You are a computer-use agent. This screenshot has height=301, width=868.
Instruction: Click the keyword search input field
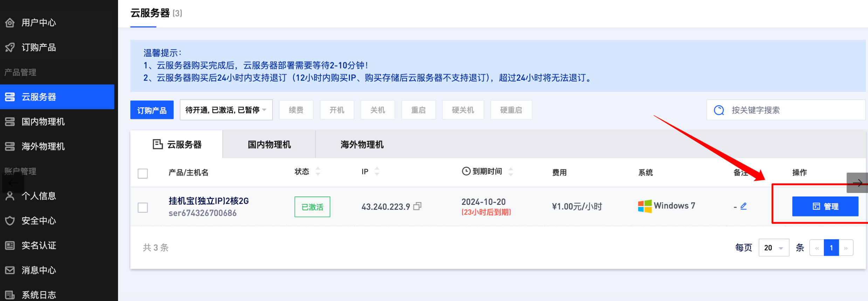click(x=795, y=110)
